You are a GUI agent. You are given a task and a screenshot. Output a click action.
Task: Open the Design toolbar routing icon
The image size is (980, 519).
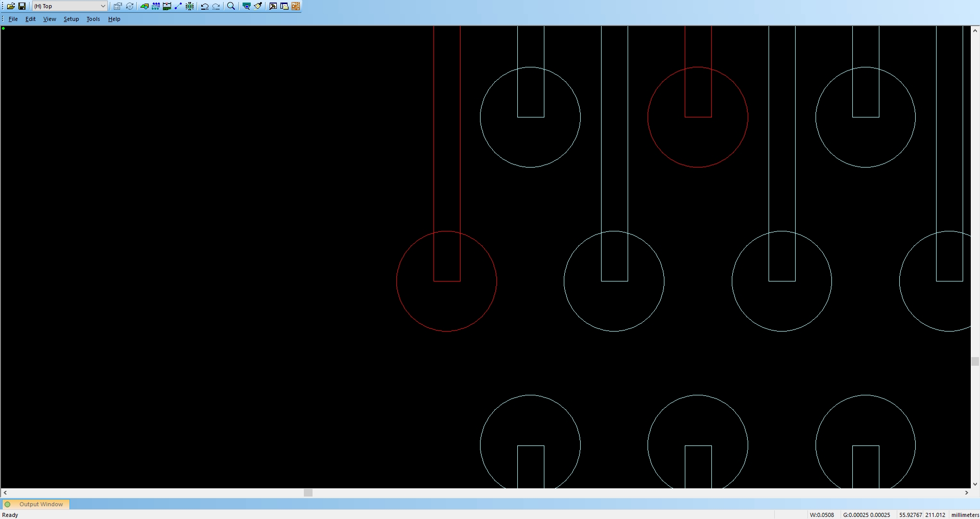pyautogui.click(x=156, y=6)
